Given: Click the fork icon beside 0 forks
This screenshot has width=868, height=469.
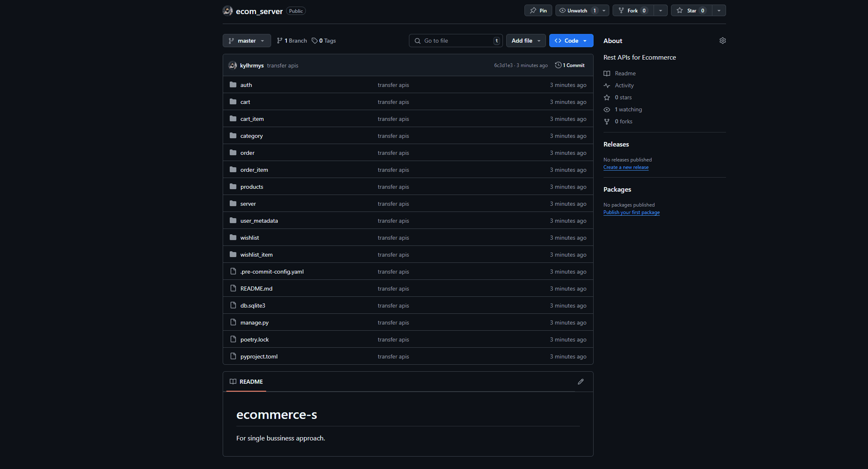Looking at the screenshot, I should pos(607,122).
